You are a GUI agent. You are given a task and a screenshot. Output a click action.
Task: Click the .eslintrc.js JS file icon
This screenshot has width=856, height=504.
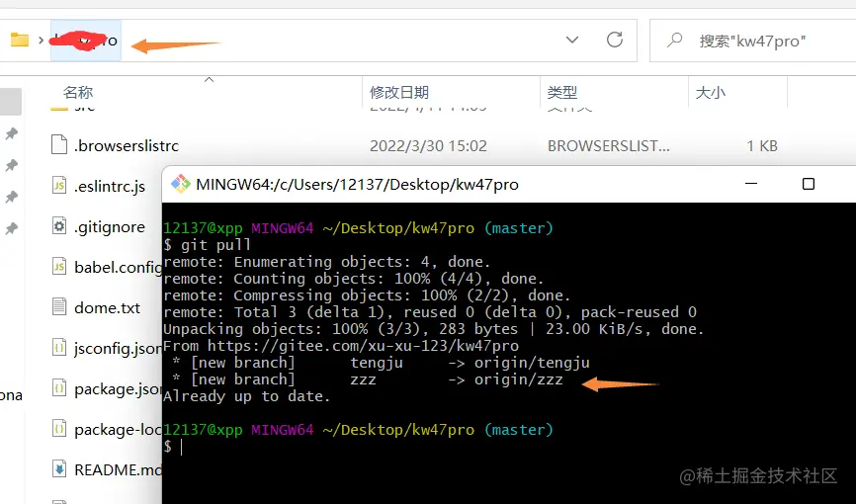[x=59, y=185]
